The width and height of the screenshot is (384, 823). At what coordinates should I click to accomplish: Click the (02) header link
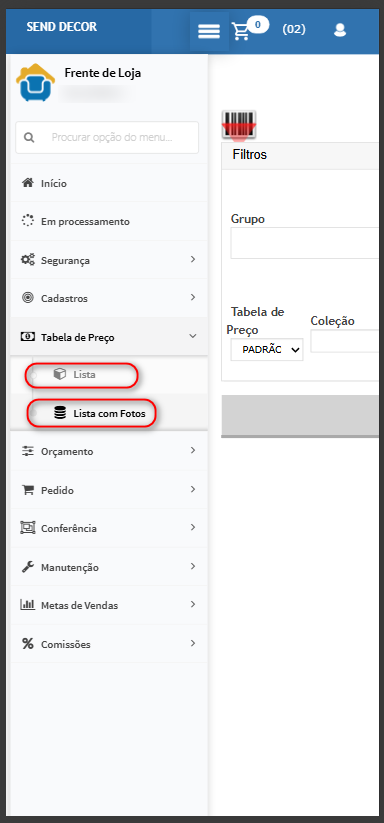point(294,29)
